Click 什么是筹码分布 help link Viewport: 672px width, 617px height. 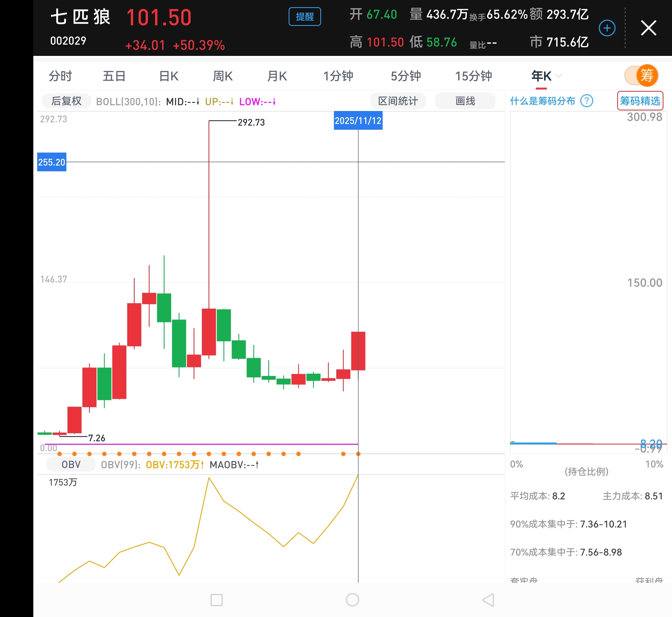543,101
